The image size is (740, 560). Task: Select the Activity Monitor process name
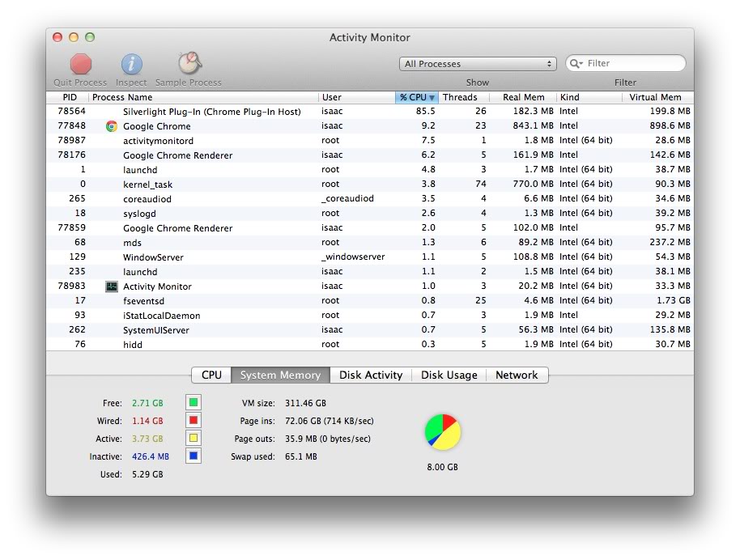157,286
